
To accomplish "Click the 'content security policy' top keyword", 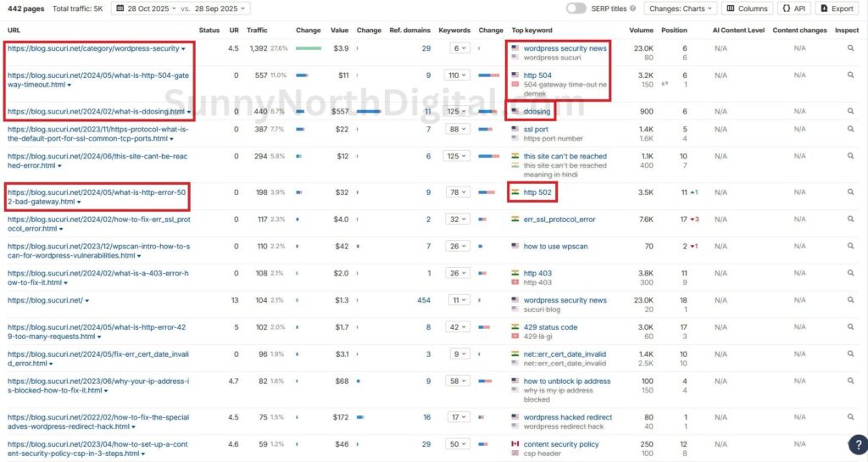I will [562, 444].
